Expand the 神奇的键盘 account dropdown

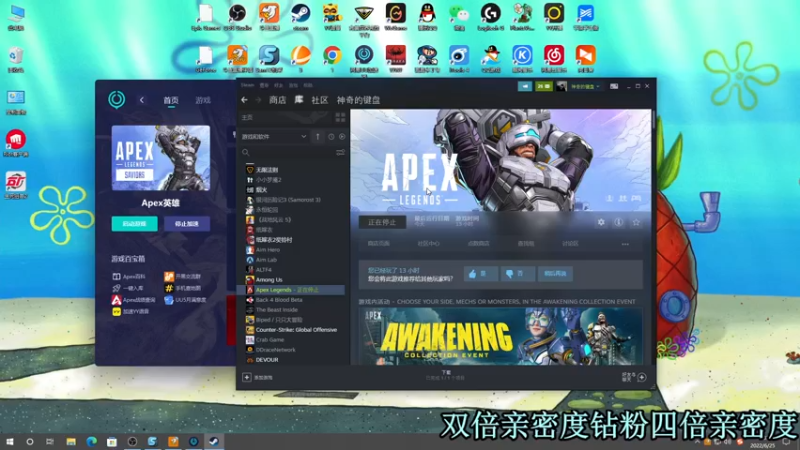(x=585, y=87)
